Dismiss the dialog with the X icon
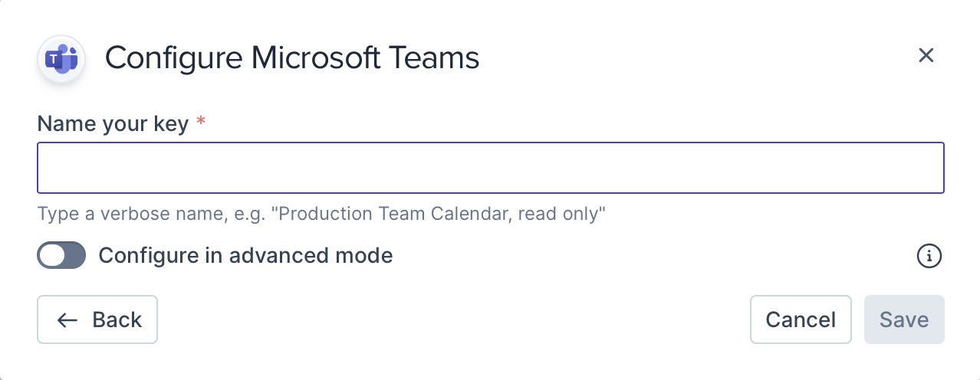This screenshot has height=380, width=980. tap(926, 55)
